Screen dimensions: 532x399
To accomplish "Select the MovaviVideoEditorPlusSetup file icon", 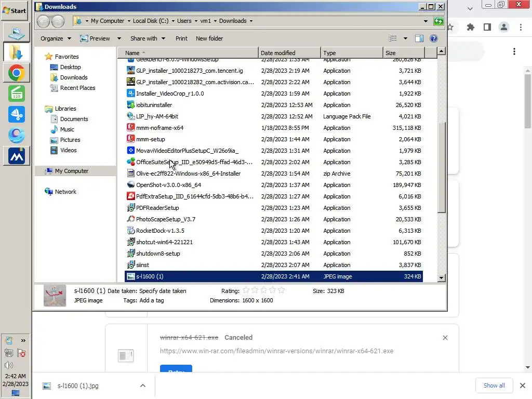I will coord(130,150).
